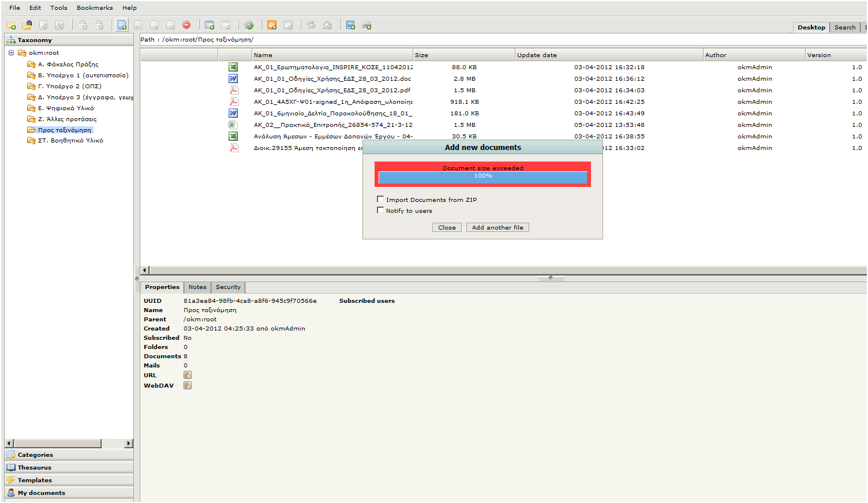Click the Add another file button
868x503 pixels.
point(497,228)
